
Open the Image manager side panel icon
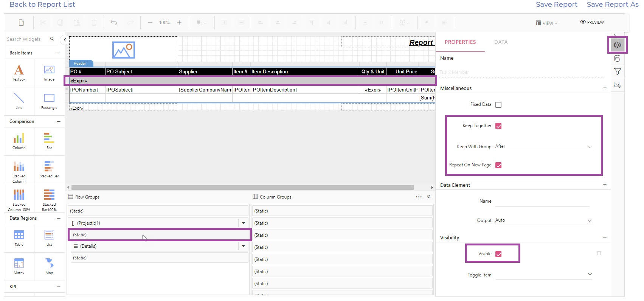617,85
